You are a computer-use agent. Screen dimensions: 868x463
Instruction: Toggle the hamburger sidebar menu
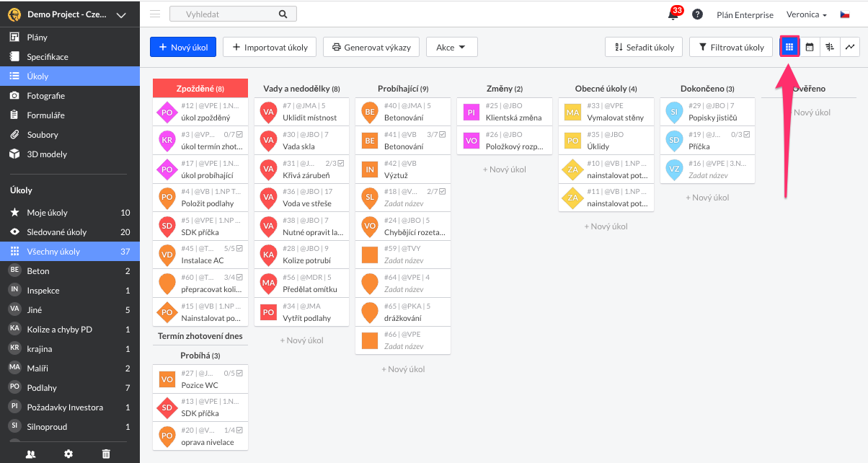point(155,14)
